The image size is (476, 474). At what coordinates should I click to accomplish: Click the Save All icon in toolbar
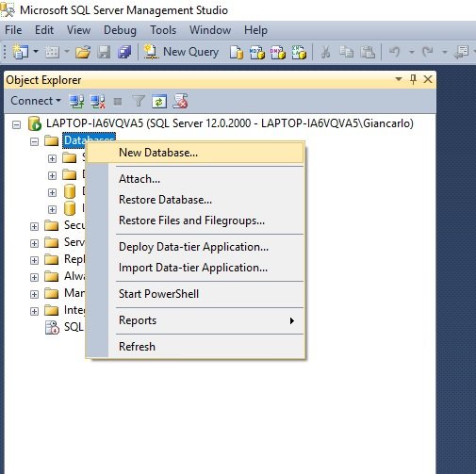point(124,52)
